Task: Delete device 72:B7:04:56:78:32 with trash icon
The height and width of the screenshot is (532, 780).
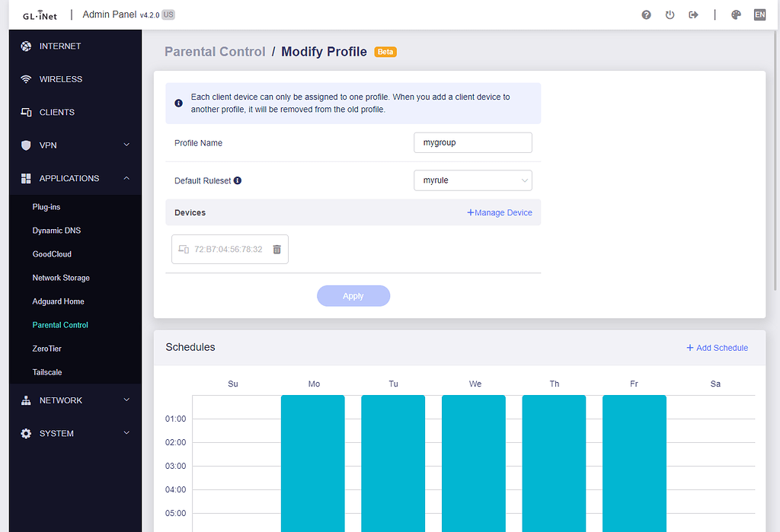Action: click(x=277, y=249)
